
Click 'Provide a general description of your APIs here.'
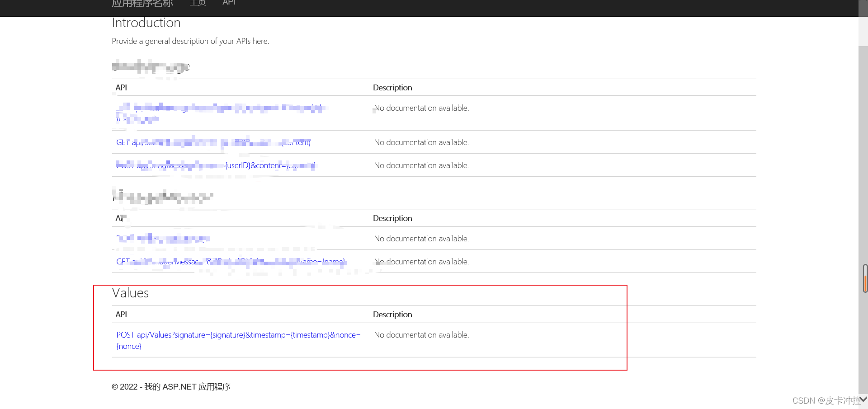pos(190,41)
